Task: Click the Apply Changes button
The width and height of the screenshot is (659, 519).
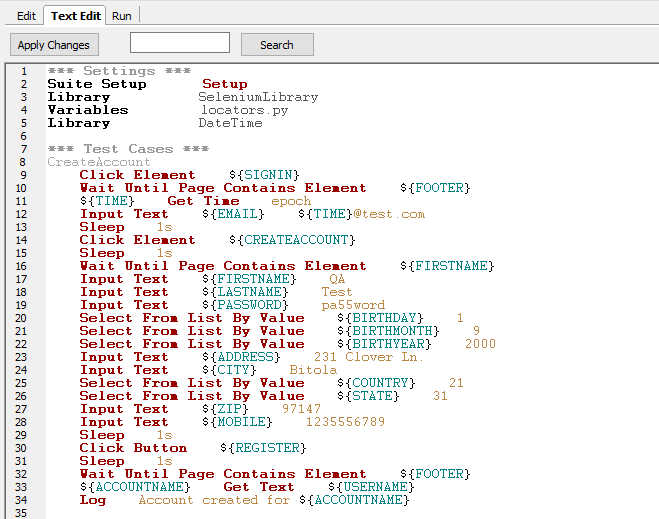Action: pos(54,45)
